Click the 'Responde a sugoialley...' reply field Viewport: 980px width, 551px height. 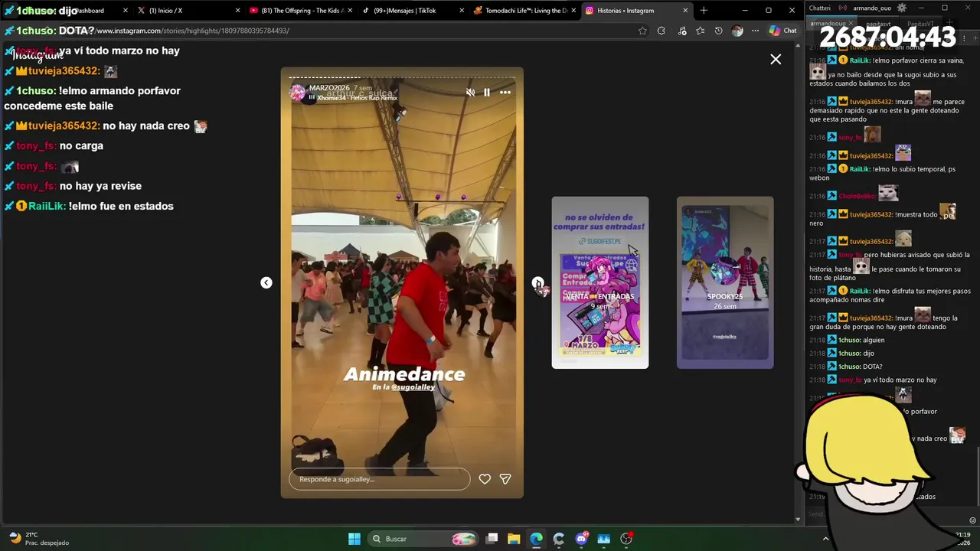[380, 479]
